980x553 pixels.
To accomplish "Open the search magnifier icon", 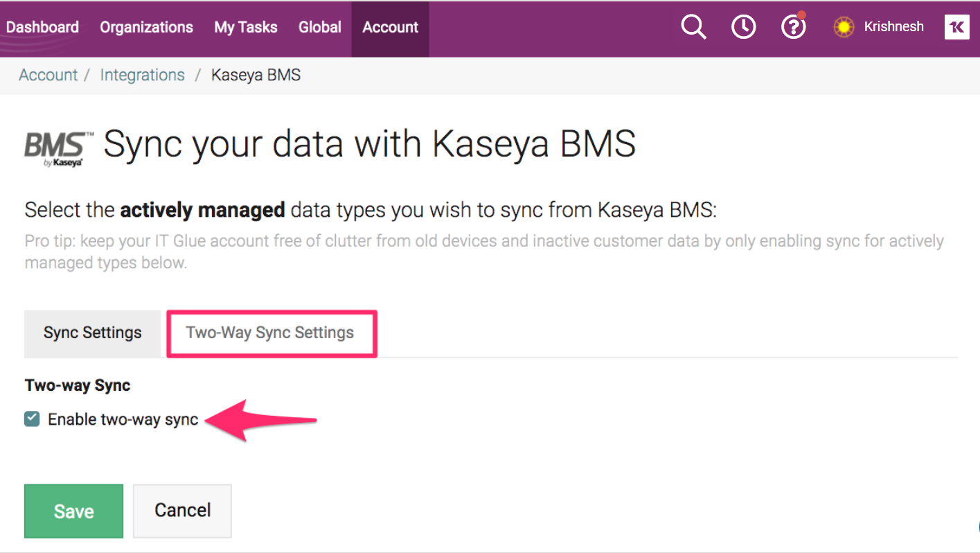I will [693, 27].
